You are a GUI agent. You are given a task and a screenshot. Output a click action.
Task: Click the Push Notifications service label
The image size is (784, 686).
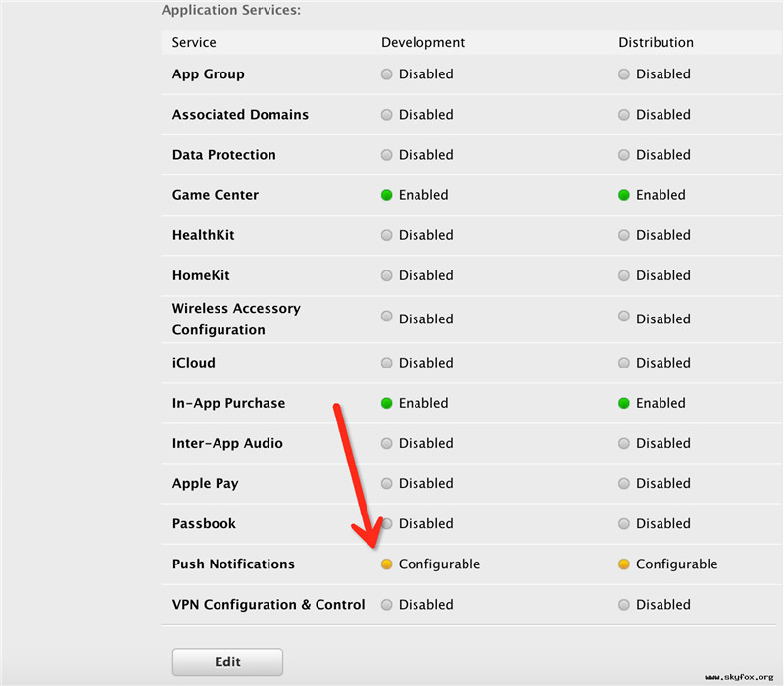tap(233, 564)
